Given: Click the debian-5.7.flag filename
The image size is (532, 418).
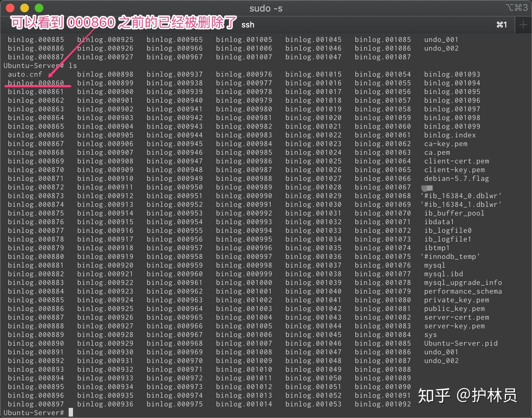Looking at the screenshot, I should click(456, 178).
